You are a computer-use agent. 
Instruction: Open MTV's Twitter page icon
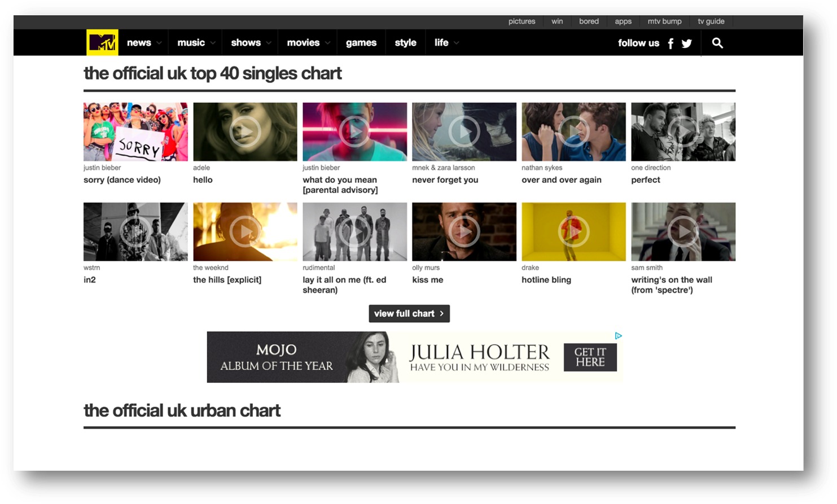(x=687, y=43)
